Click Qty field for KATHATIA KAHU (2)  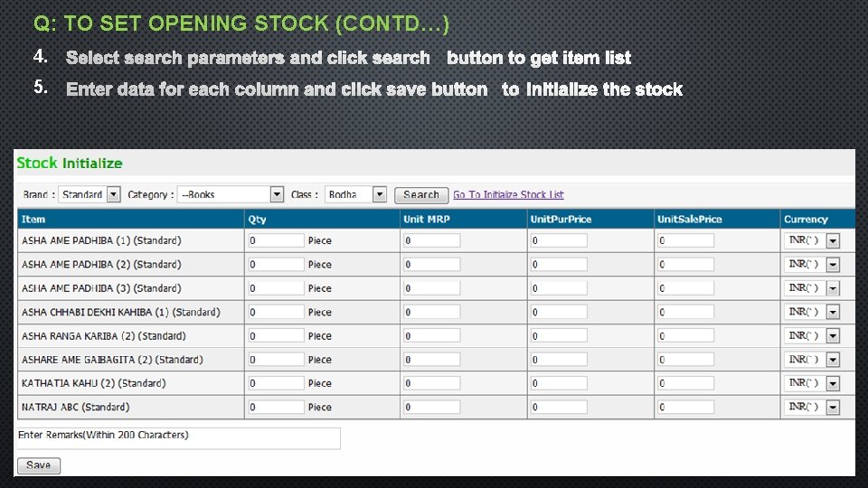277,383
